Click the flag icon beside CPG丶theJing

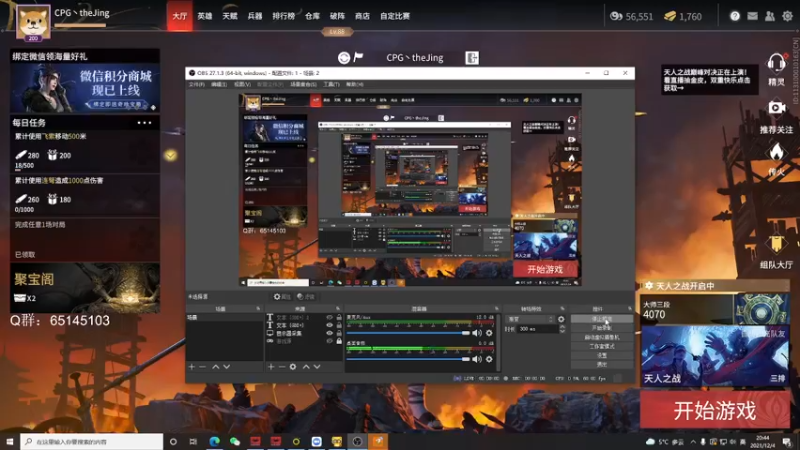coord(358,57)
